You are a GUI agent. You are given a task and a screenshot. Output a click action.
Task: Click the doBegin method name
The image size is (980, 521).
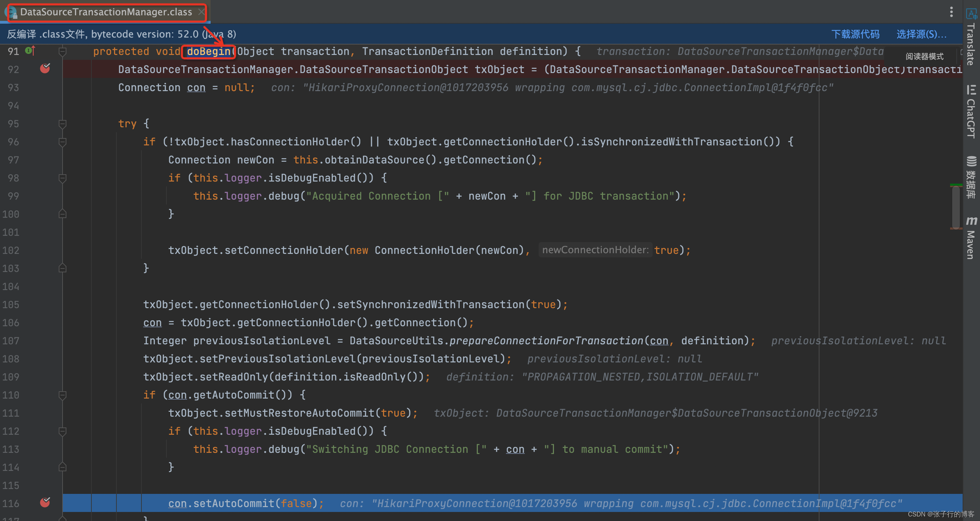(209, 51)
